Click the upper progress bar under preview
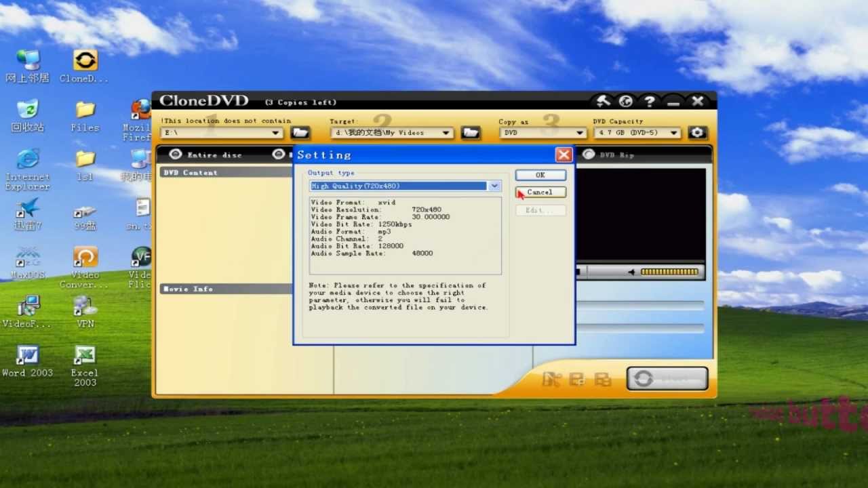 pos(639,306)
